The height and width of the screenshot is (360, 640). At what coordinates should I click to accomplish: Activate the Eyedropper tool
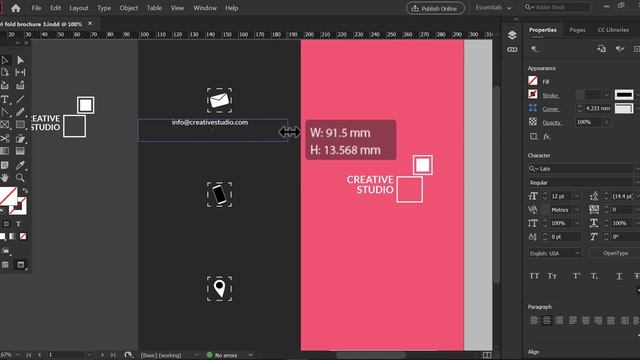20,165
